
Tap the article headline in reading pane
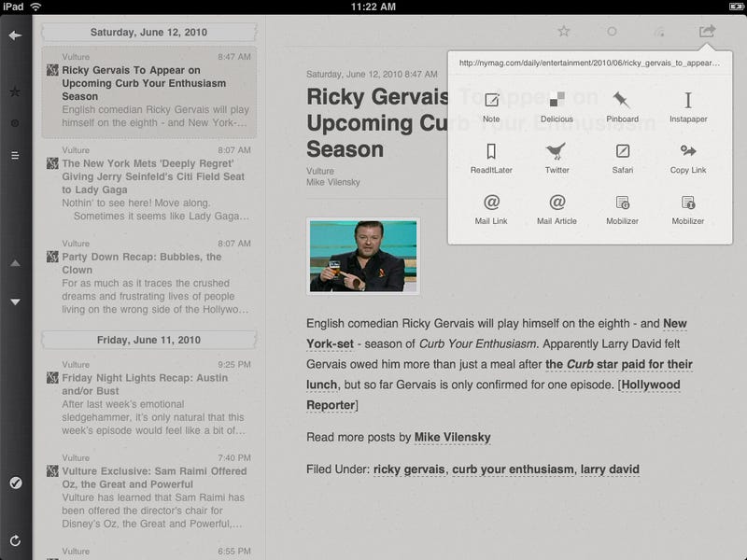coord(377,123)
